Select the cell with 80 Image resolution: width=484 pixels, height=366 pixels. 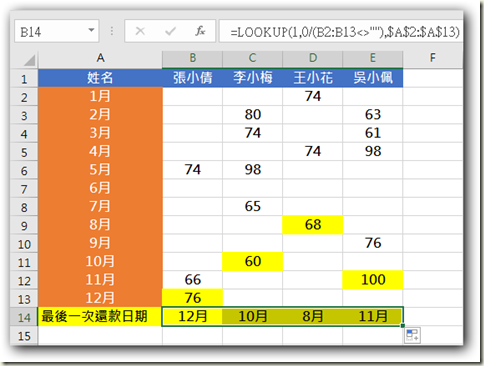click(x=252, y=115)
